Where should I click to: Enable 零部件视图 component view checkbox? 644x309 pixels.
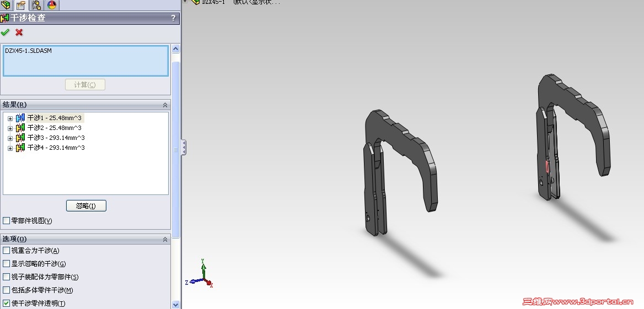click(x=6, y=221)
